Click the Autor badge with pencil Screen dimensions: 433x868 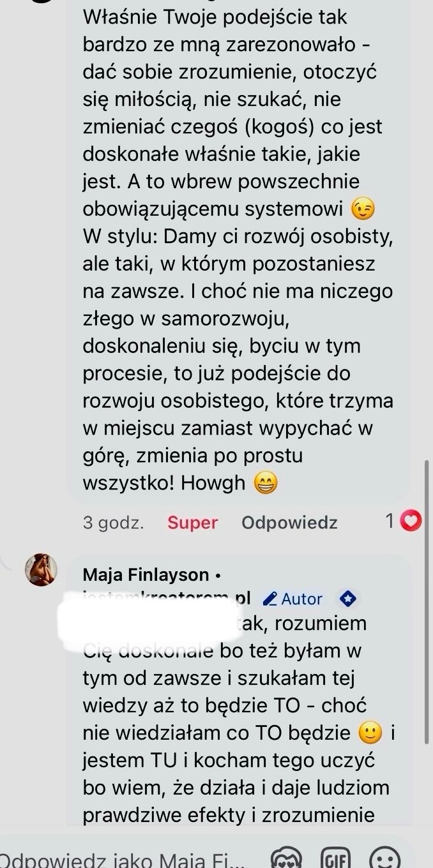pyautogui.click(x=293, y=599)
